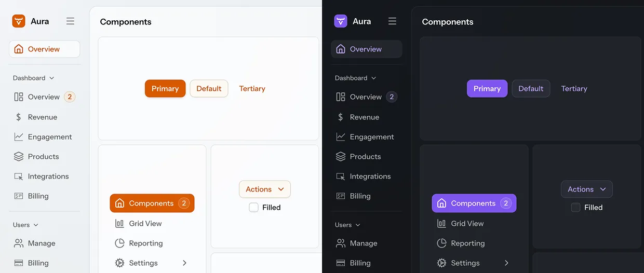
Task: Click credit card Billing icon under light Users
Action: point(19,263)
